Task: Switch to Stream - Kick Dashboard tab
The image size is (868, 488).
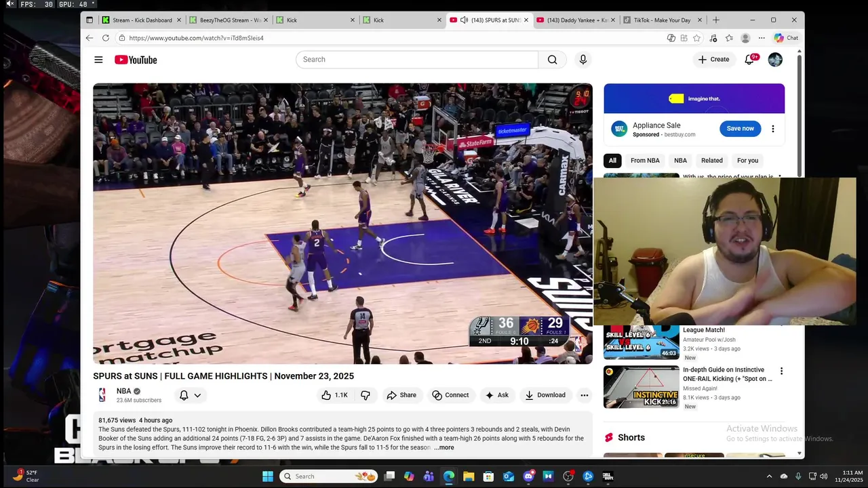Action: pyautogui.click(x=141, y=20)
